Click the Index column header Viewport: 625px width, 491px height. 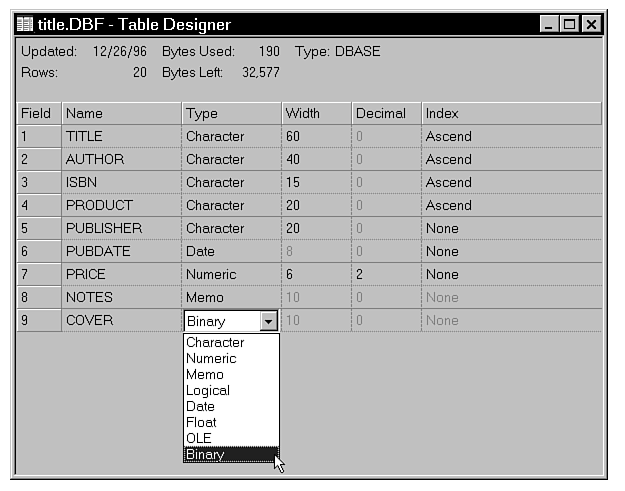click(510, 114)
